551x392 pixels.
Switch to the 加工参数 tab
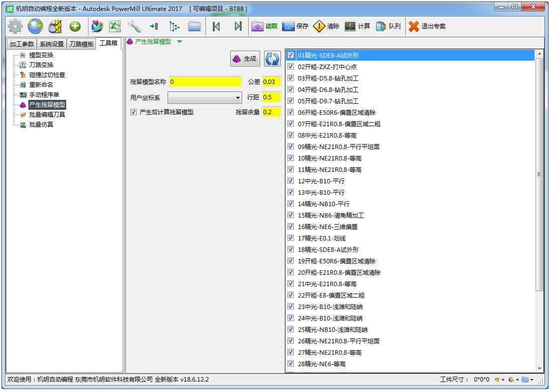[22, 44]
